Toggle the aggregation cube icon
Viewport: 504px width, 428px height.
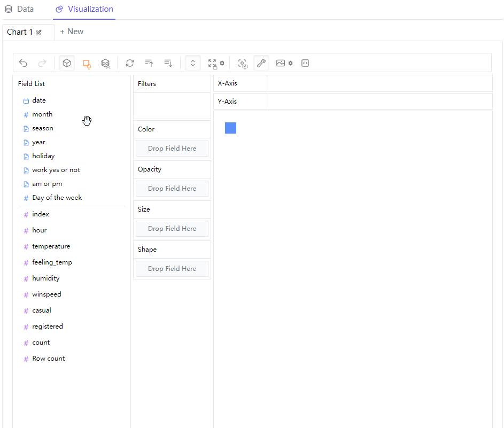[x=67, y=63]
